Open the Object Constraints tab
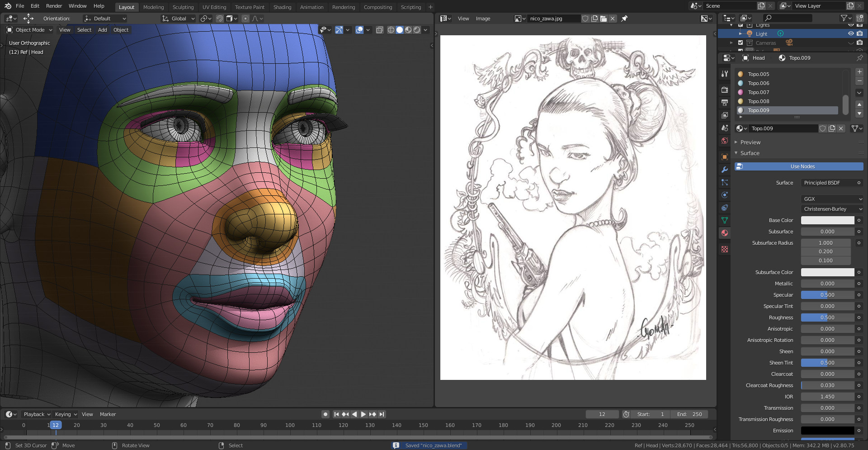This screenshot has height=450, width=868. [x=725, y=208]
